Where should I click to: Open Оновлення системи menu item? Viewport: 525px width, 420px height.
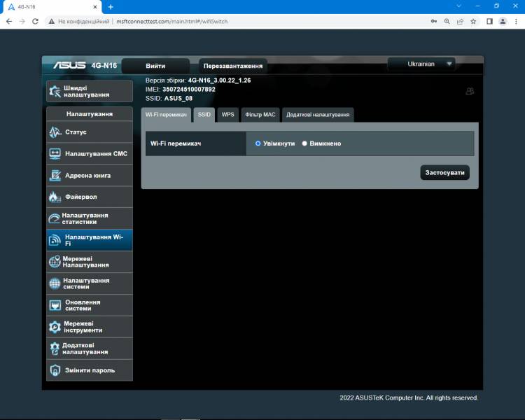click(90, 305)
